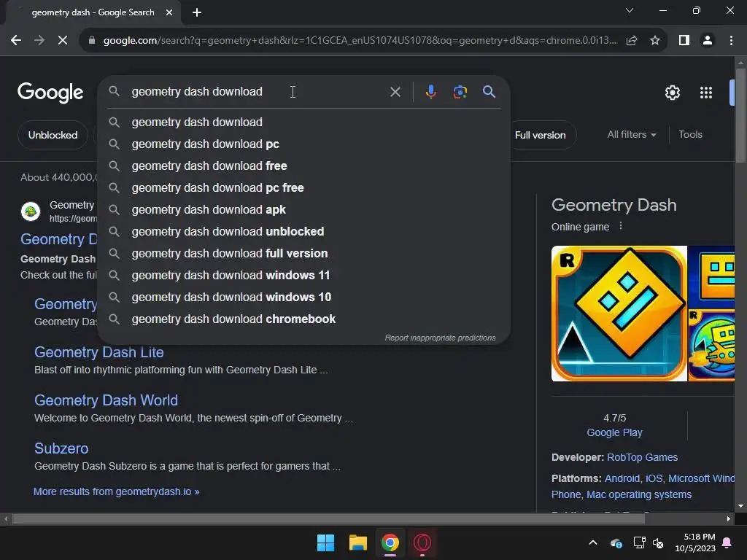Choose suggestion geometry dash download apk
The width and height of the screenshot is (747, 560).
[304, 209]
